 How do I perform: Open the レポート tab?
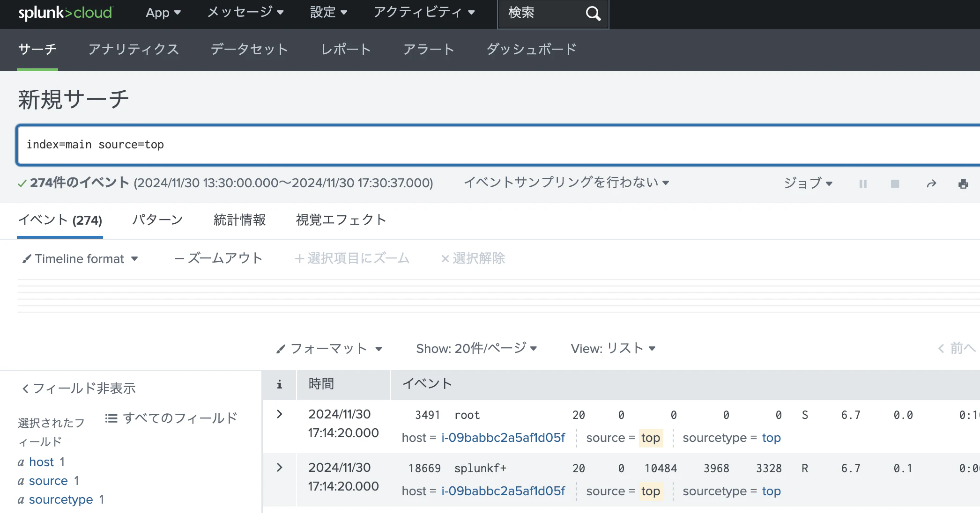(x=346, y=49)
